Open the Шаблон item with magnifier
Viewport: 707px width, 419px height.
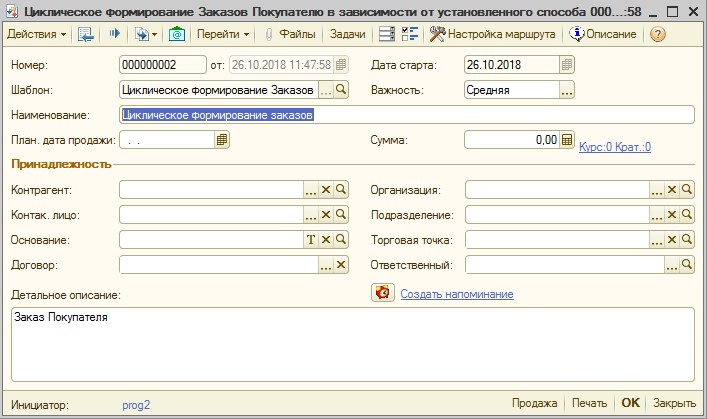click(341, 90)
